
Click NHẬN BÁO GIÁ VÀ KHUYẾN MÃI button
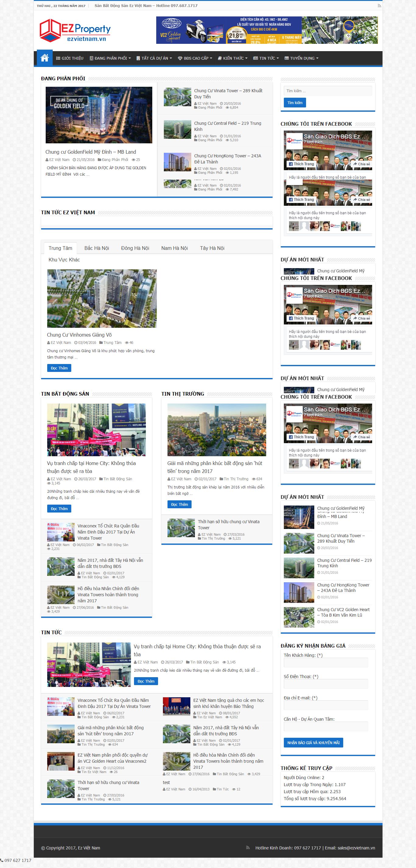[x=313, y=743]
